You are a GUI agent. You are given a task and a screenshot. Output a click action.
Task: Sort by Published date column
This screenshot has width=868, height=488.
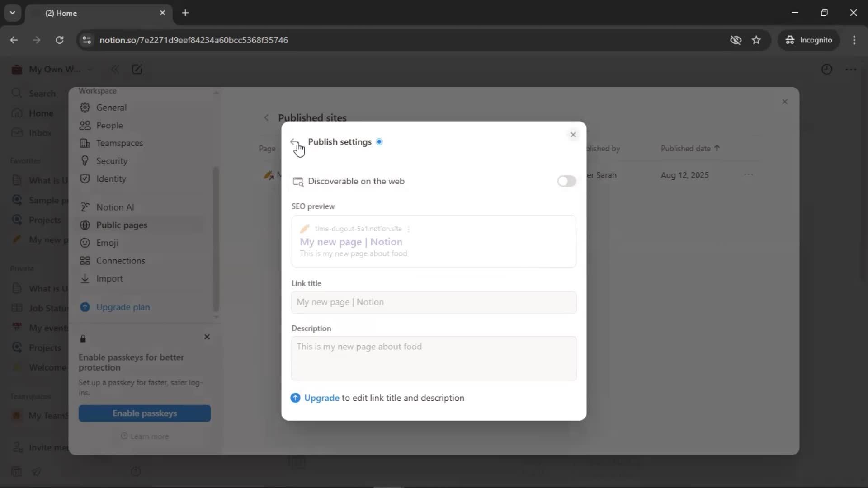click(690, 149)
